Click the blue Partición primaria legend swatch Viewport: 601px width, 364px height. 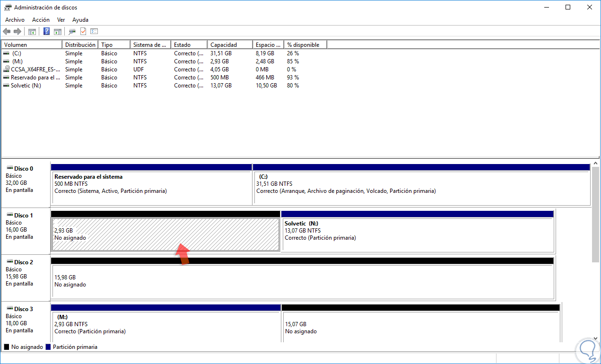pyautogui.click(x=48, y=347)
